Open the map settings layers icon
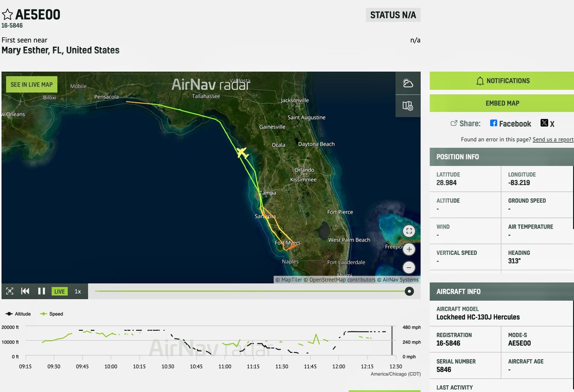The height and width of the screenshot is (392, 574). (408, 106)
